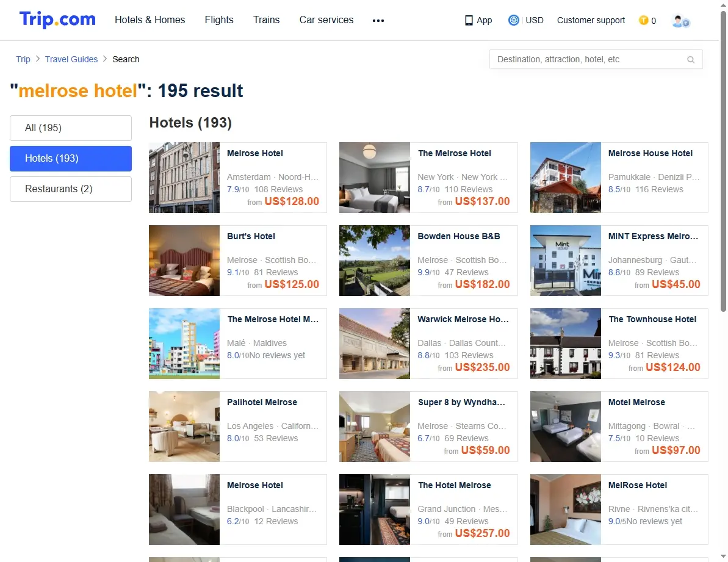Click the Trip Coins icon
The image size is (728, 562).
pos(643,20)
